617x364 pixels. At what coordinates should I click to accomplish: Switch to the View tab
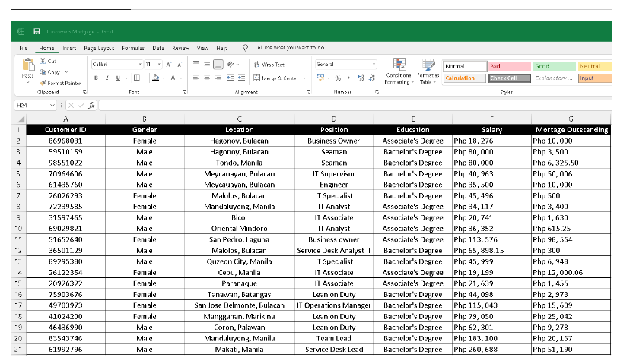202,48
